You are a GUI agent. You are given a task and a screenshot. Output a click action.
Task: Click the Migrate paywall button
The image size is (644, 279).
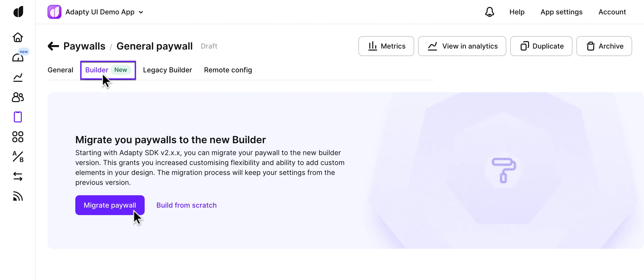click(110, 205)
